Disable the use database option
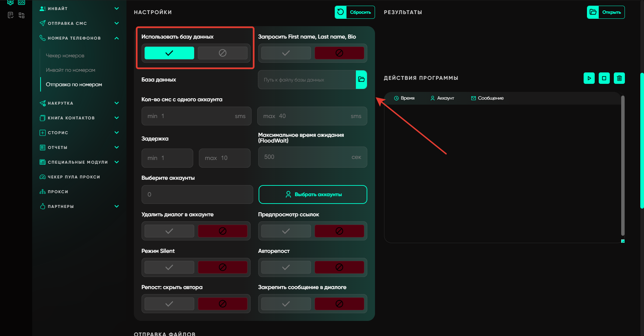Image resolution: width=644 pixels, height=336 pixels. [x=222, y=53]
